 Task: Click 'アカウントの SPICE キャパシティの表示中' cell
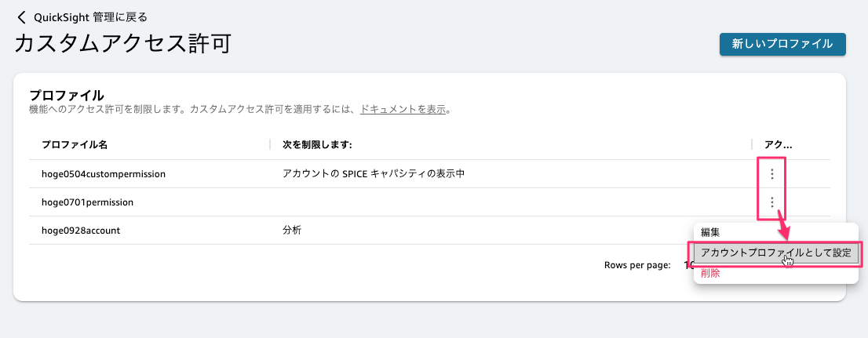(374, 173)
